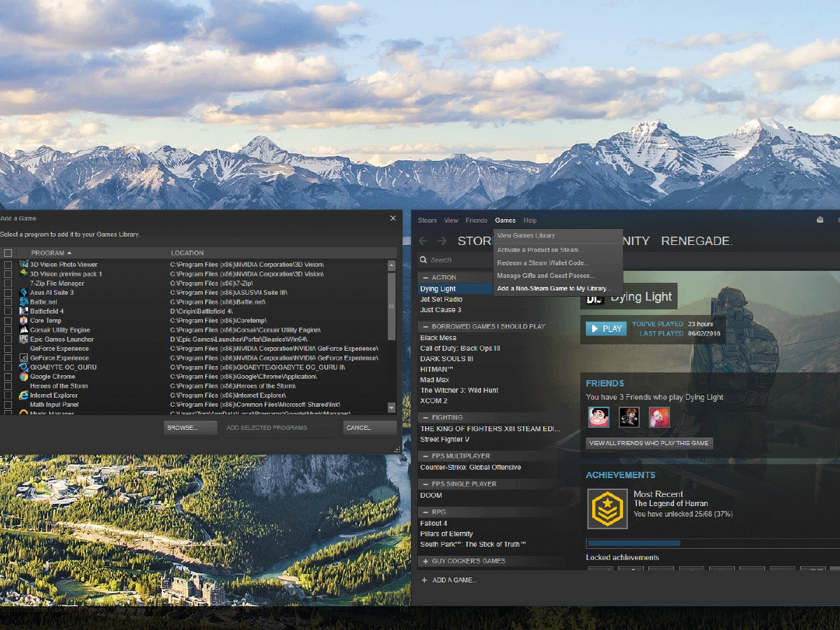Click the PLAY button for Dying Light
This screenshot has width=840, height=630.
coord(606,328)
